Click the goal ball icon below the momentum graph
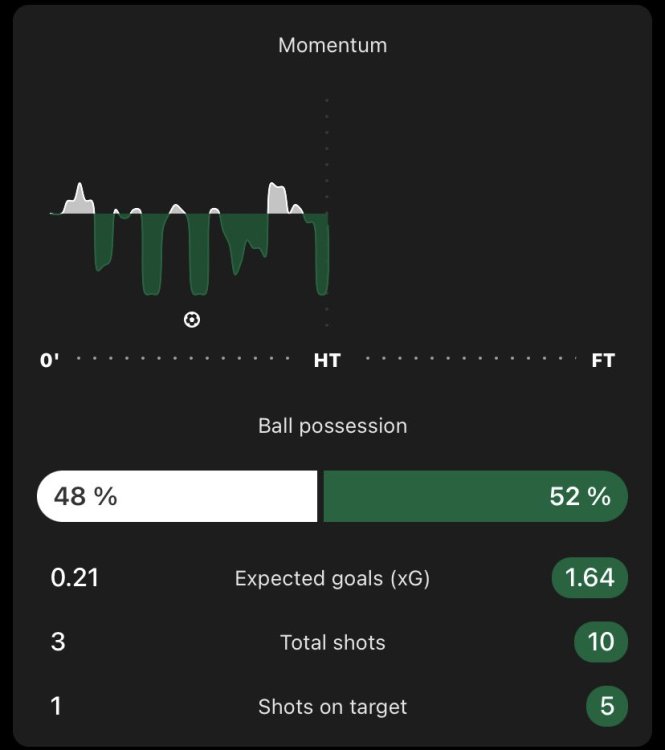The height and width of the screenshot is (750, 665). 192,320
